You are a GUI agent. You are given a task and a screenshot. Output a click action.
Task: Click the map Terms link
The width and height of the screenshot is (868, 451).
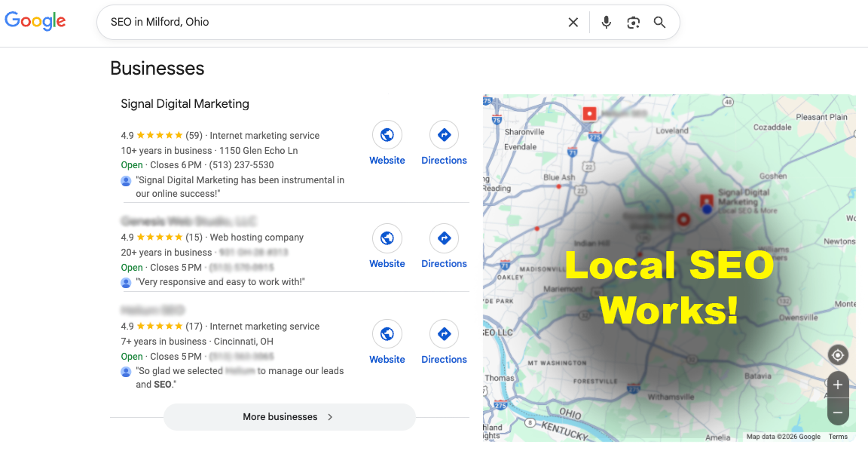(x=838, y=437)
